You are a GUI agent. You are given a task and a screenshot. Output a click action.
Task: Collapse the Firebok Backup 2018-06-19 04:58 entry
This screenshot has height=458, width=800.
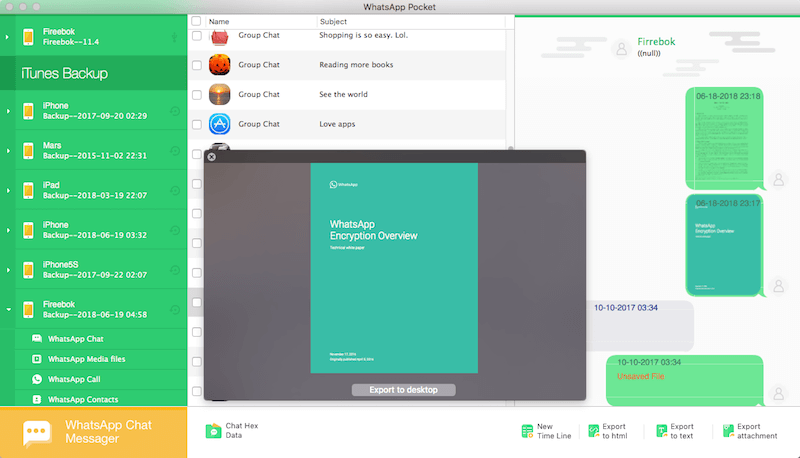8,310
